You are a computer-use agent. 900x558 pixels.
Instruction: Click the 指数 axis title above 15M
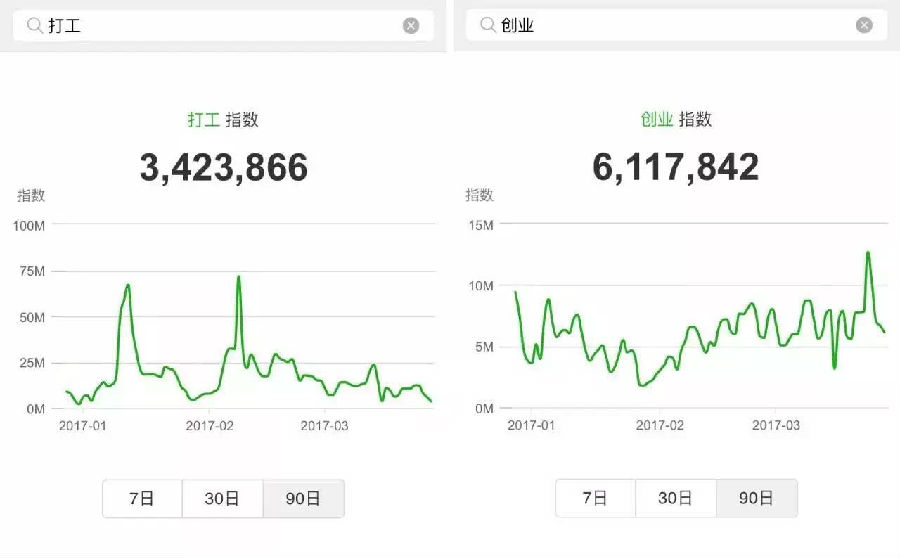pyautogui.click(x=479, y=195)
